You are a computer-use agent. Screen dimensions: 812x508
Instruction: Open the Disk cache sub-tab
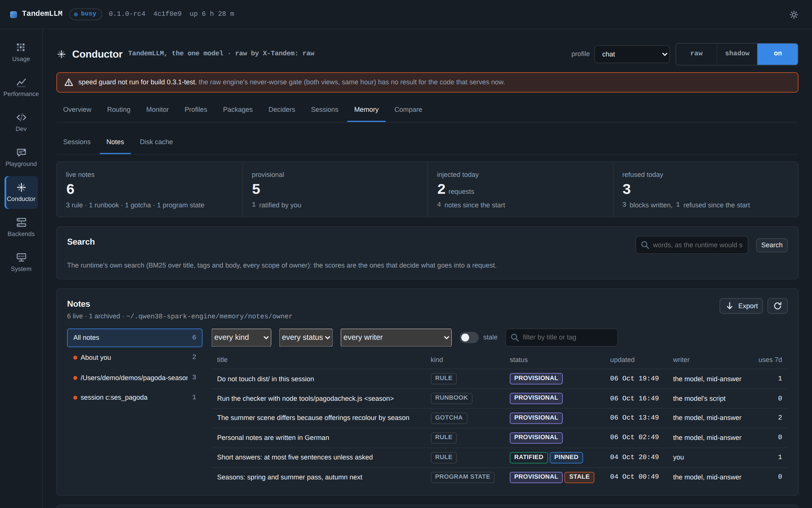click(x=156, y=142)
